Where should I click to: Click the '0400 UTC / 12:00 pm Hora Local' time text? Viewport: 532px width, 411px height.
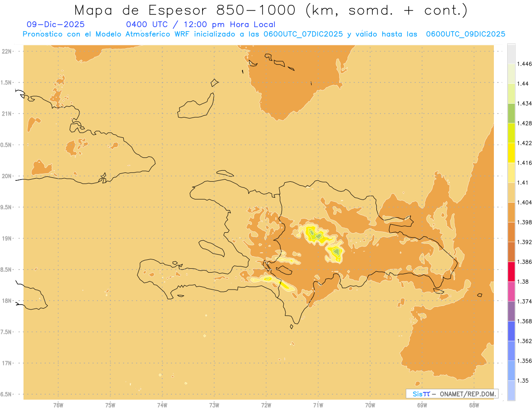[x=200, y=24]
